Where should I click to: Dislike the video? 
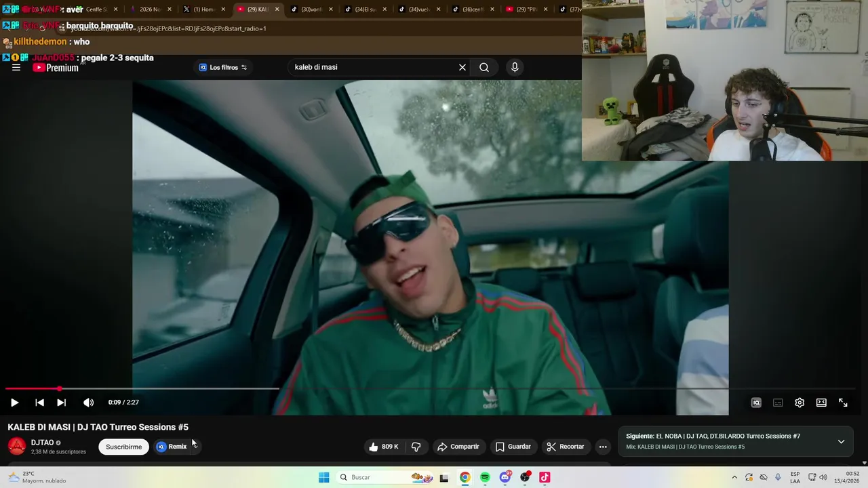pyautogui.click(x=416, y=447)
